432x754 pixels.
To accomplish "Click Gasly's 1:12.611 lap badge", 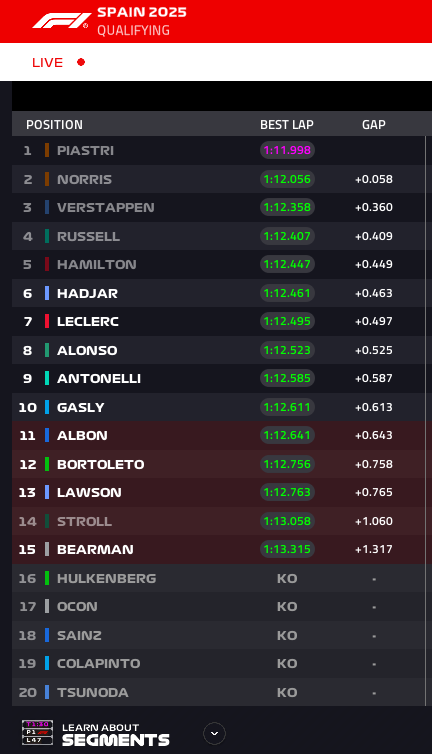I will point(287,407).
